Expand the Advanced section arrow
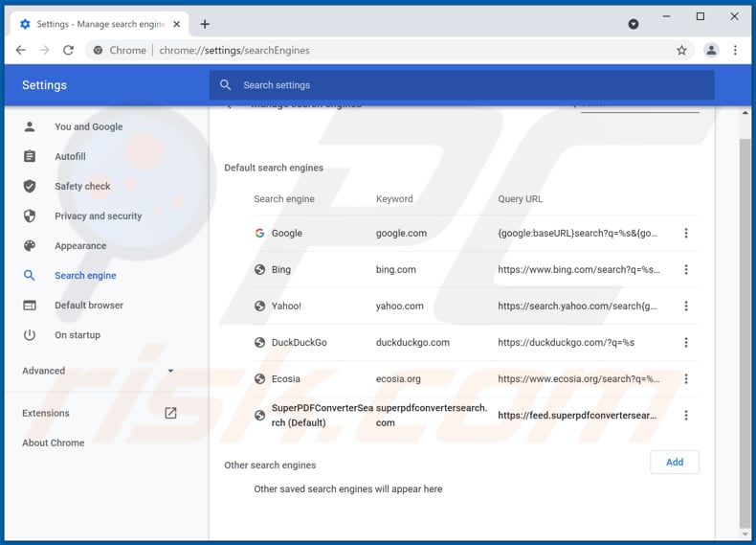The image size is (756, 545). pyautogui.click(x=170, y=371)
